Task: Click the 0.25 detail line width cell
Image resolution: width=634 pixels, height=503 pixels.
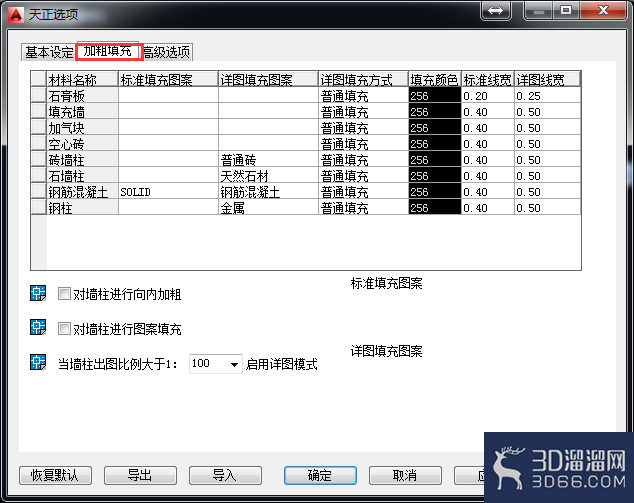Action: (x=547, y=96)
